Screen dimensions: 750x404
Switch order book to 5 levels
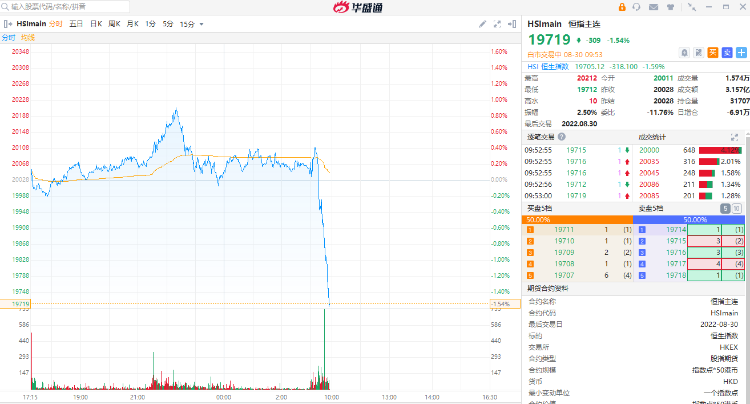(x=724, y=208)
